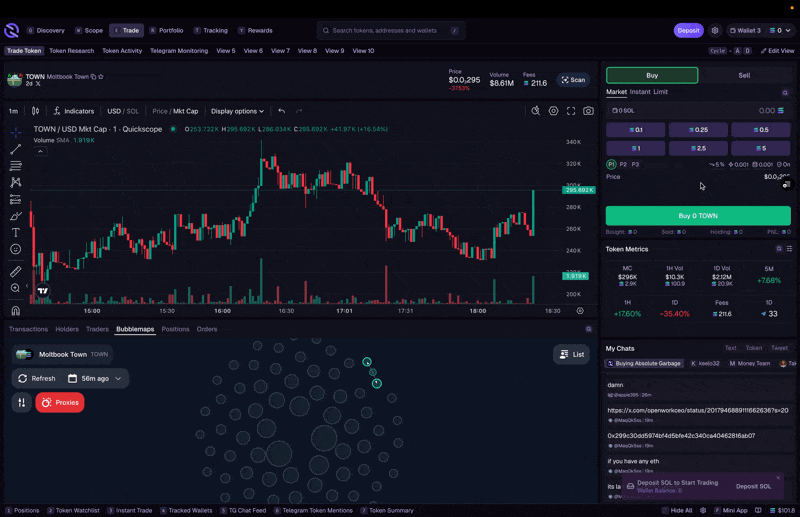
Task: Go to the Portfolio section
Action: tap(166, 30)
